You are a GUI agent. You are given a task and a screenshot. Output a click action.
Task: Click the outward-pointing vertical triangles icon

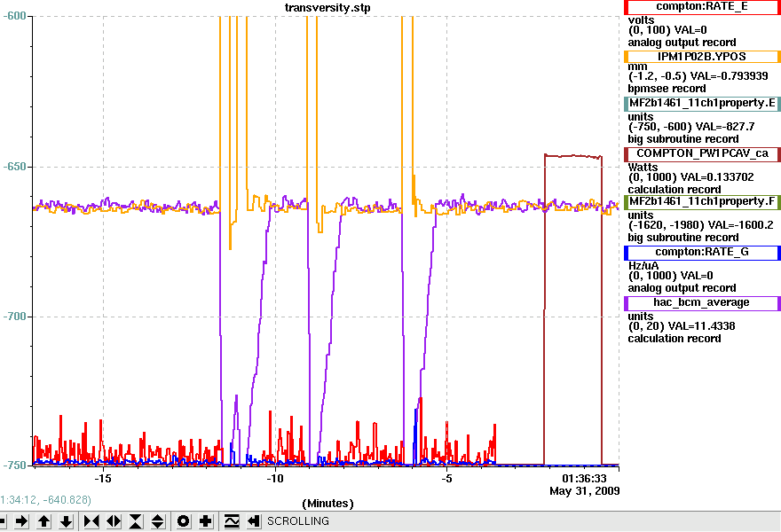click(x=158, y=521)
